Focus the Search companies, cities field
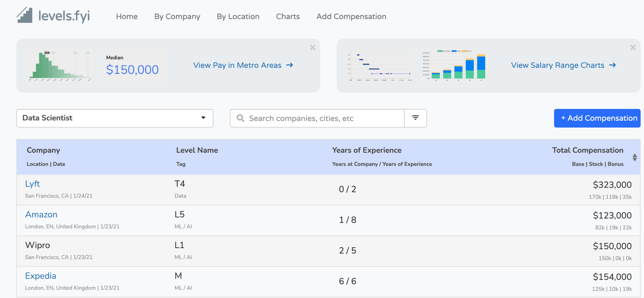Screen dimensions: 644x298 [324, 118]
